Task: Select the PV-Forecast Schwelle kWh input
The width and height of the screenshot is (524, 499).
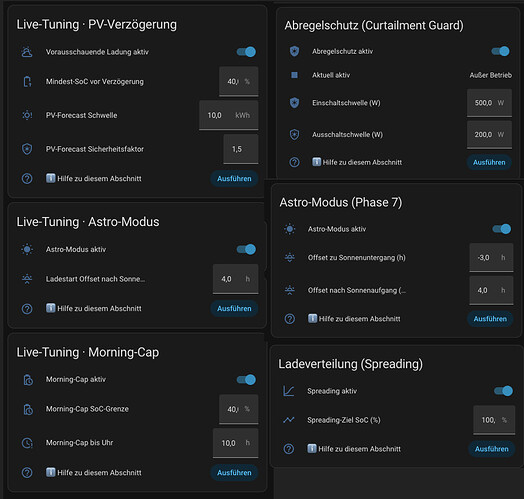Action: (x=229, y=115)
